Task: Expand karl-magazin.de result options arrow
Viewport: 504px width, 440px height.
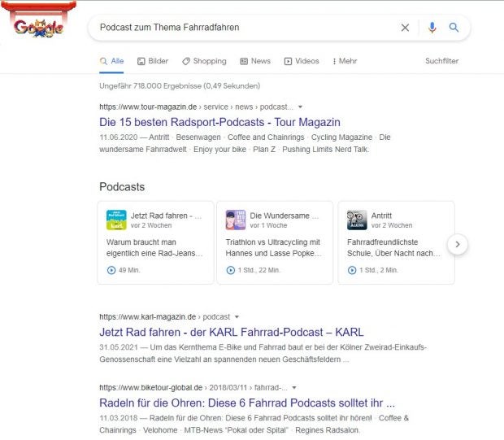Action: [237, 316]
